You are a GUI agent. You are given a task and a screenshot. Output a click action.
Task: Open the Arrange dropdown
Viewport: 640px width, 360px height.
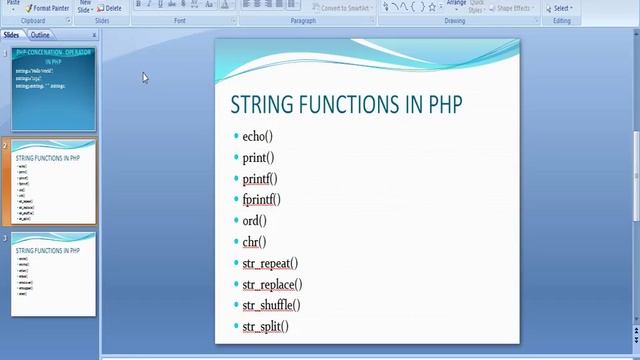click(456, 4)
